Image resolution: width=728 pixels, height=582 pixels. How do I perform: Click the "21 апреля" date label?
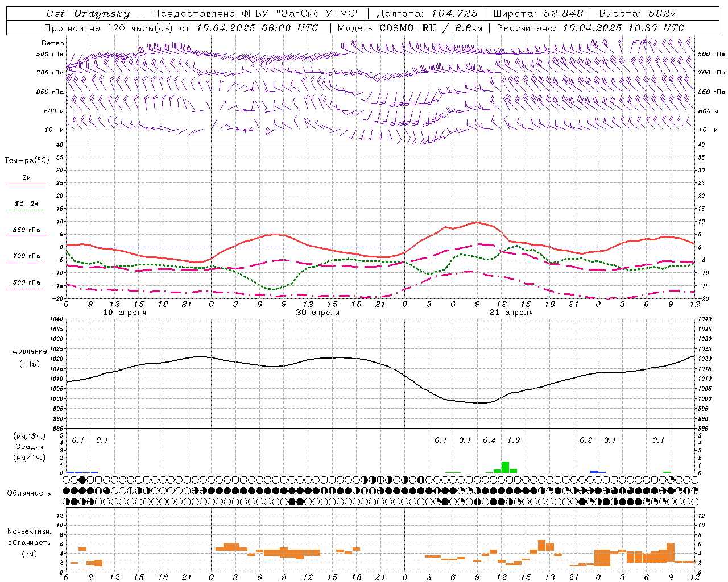[511, 313]
